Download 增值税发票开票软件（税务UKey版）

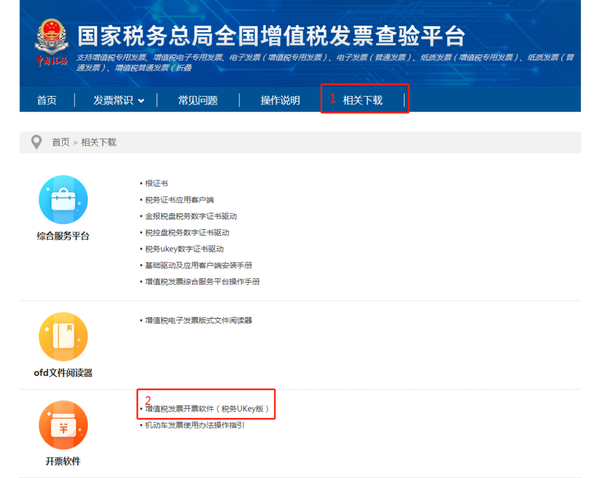(x=207, y=409)
